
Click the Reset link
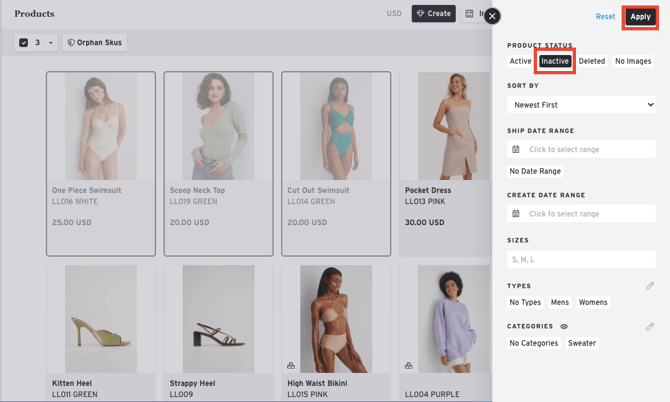click(605, 16)
